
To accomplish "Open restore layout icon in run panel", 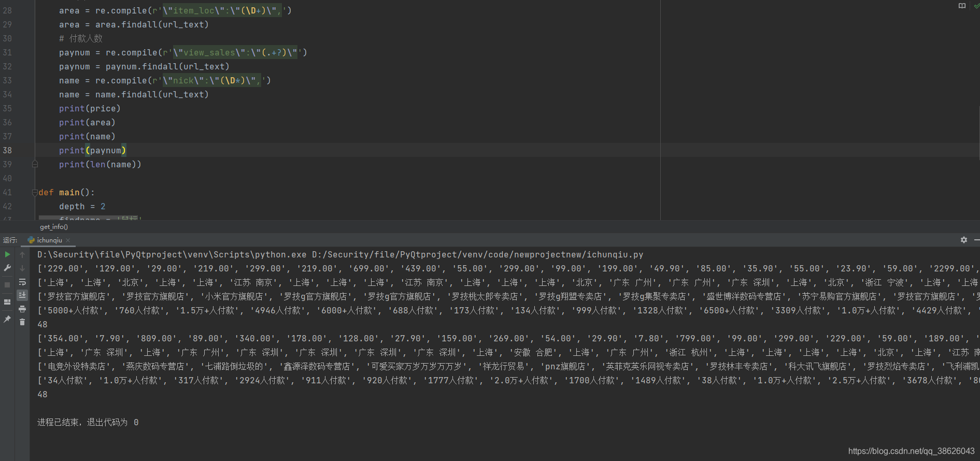I will tap(7, 302).
